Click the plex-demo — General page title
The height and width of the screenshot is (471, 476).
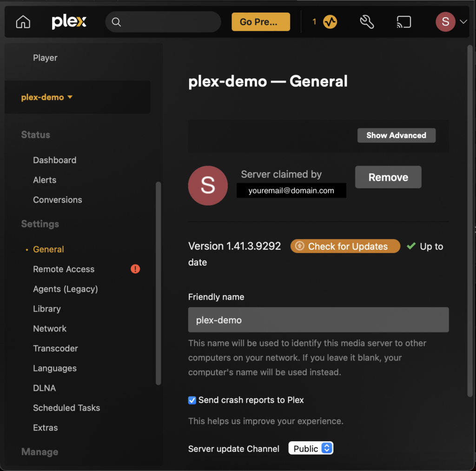(x=268, y=81)
